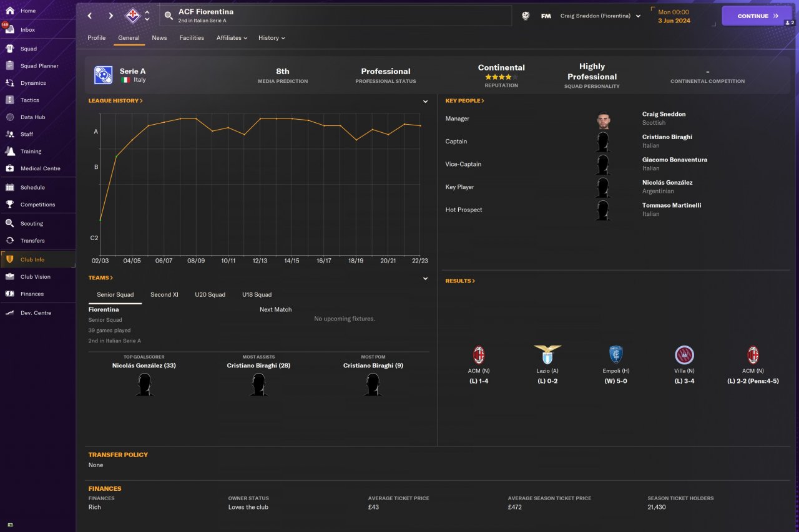Collapse the League History panel chevron
Viewport: 799px width, 532px height.
pyautogui.click(x=425, y=101)
